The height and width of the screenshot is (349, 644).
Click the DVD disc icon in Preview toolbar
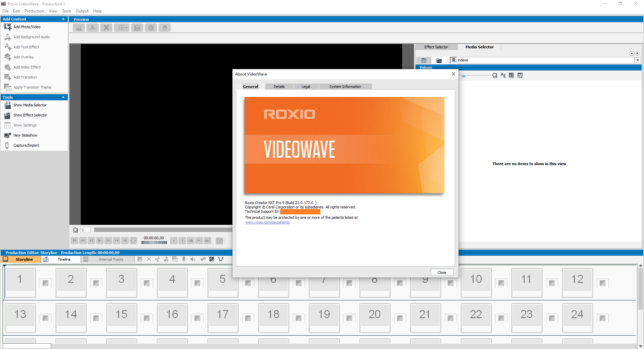(x=165, y=28)
